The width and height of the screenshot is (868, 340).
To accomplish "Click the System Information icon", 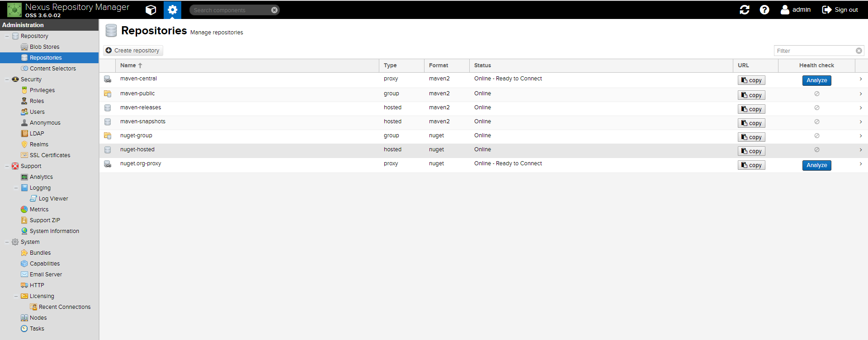I will pyautogui.click(x=24, y=231).
